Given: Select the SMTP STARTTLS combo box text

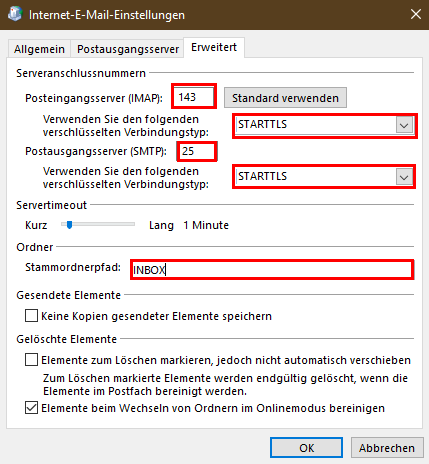Looking at the screenshot, I should pyautogui.click(x=262, y=176).
